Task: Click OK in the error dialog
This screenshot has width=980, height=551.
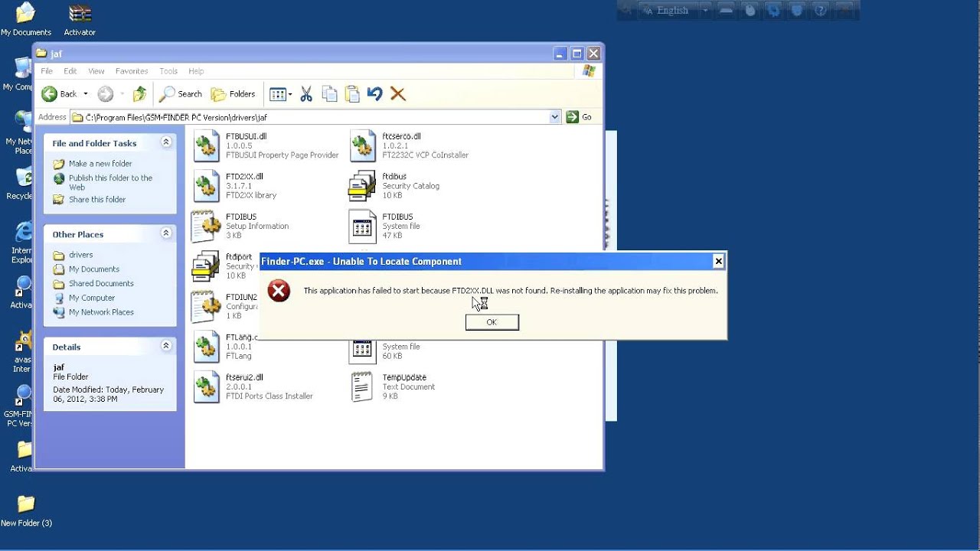Action: tap(492, 322)
